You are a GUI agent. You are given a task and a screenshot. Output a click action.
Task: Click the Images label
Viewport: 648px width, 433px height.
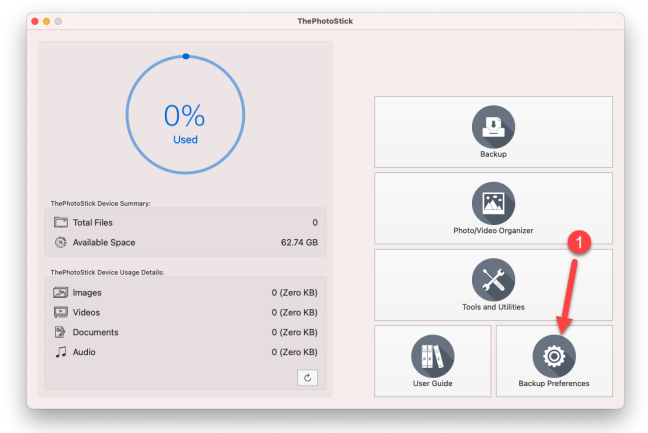click(x=87, y=293)
